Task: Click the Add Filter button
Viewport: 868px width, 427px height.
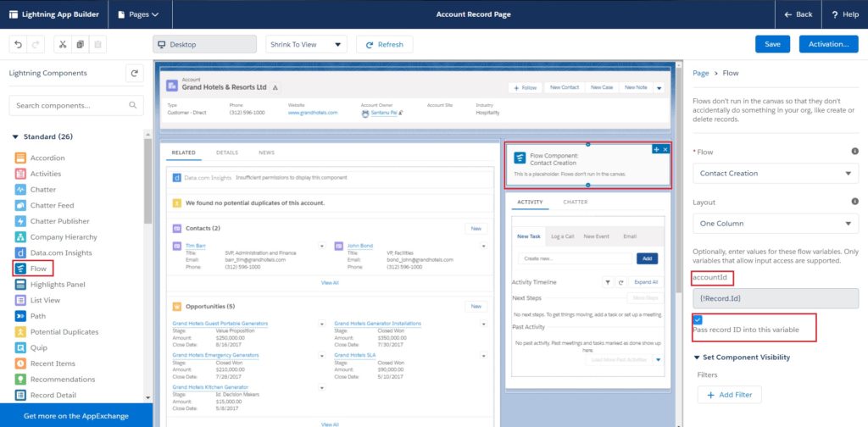Action: click(x=729, y=395)
